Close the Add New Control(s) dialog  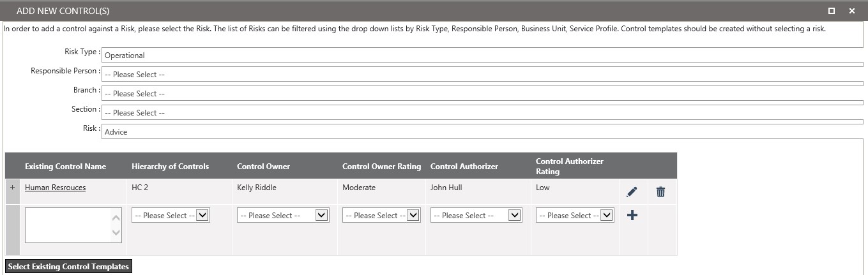852,11
